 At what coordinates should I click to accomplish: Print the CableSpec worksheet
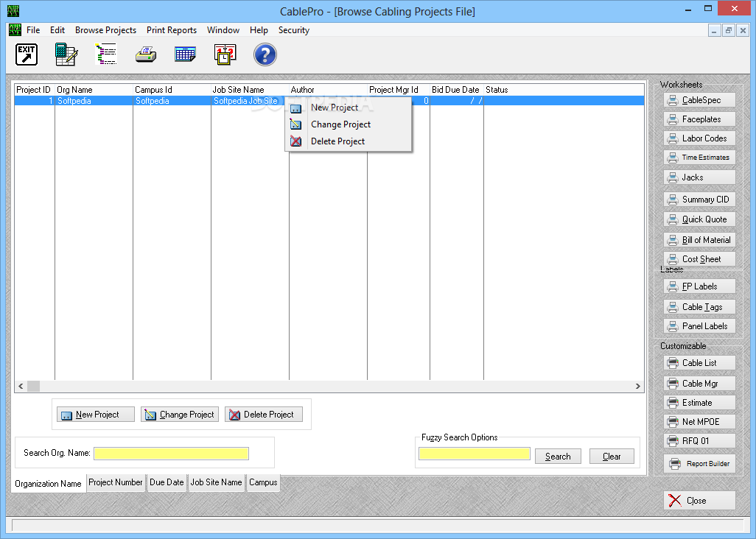click(699, 100)
